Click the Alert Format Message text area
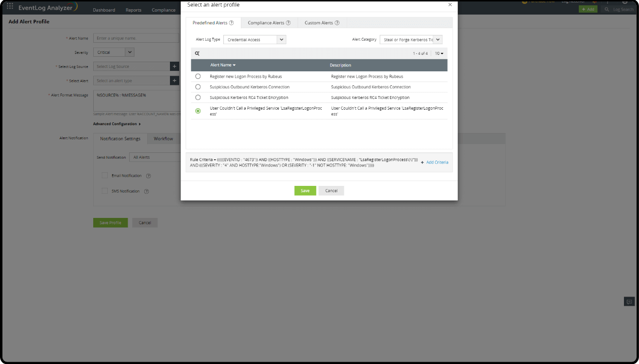The height and width of the screenshot is (364, 639). pos(137,100)
